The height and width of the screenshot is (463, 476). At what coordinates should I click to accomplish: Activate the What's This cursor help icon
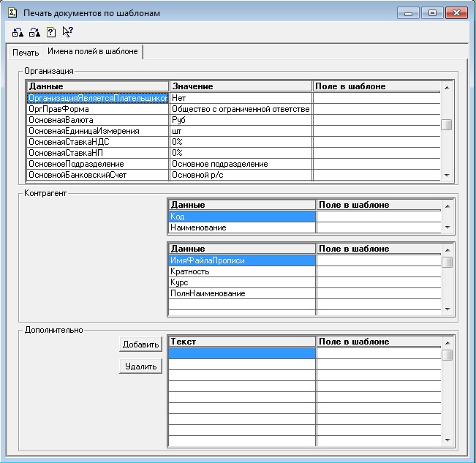pyautogui.click(x=67, y=31)
